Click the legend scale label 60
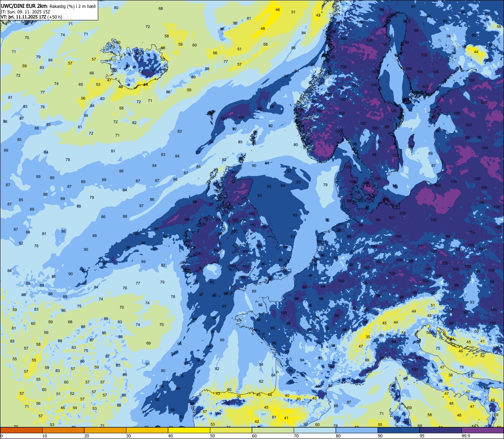The height and width of the screenshot is (439, 504). point(254,436)
